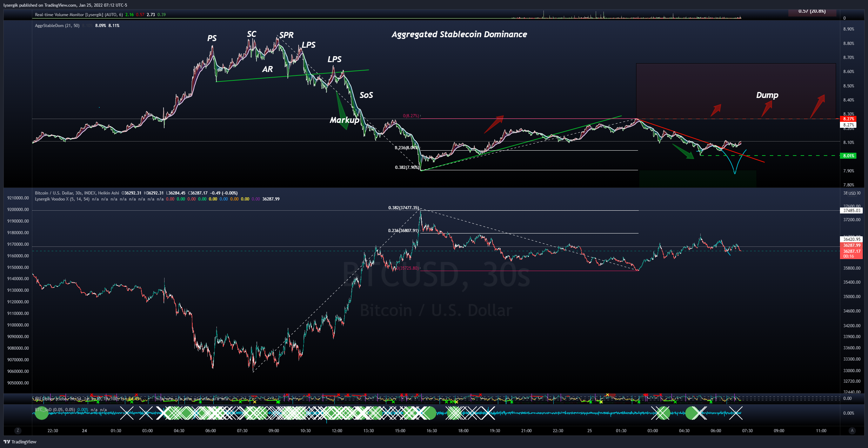Image resolution: width=868 pixels, height=448 pixels.
Task: Select the LPS label above the green neckline
Action: click(334, 59)
